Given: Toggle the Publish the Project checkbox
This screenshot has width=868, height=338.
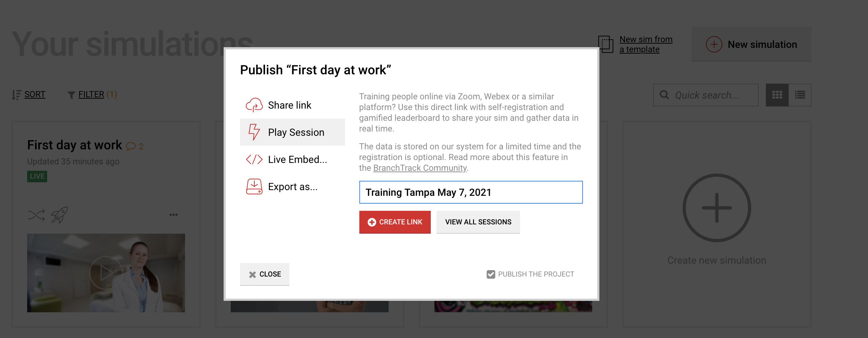Looking at the screenshot, I should point(491,274).
